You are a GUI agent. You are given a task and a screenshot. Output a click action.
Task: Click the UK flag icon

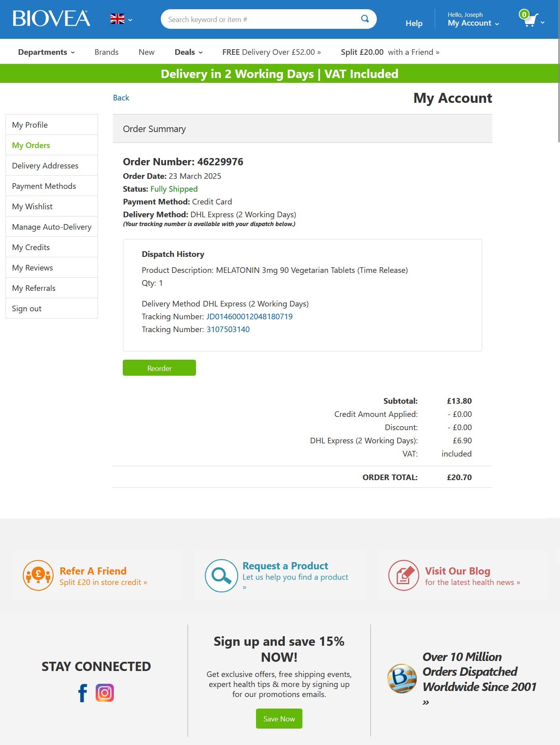[x=116, y=18]
